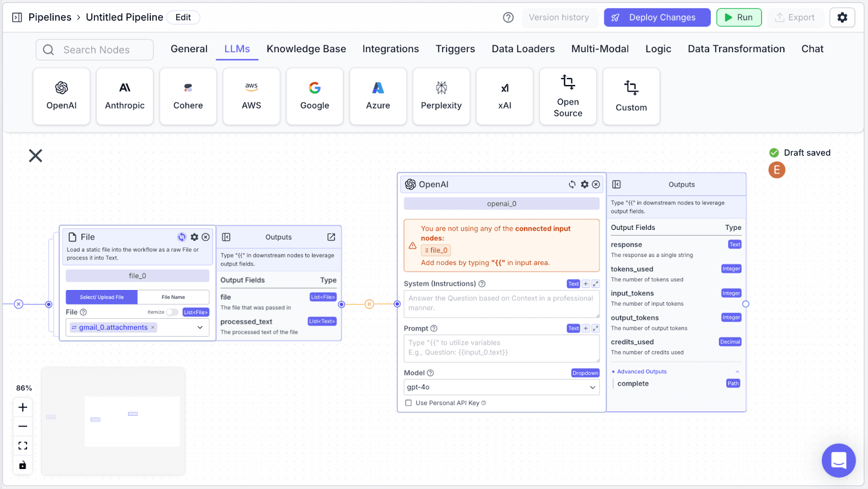Switch to the General tab
Image resolution: width=868 pixels, height=489 pixels.
[189, 49]
